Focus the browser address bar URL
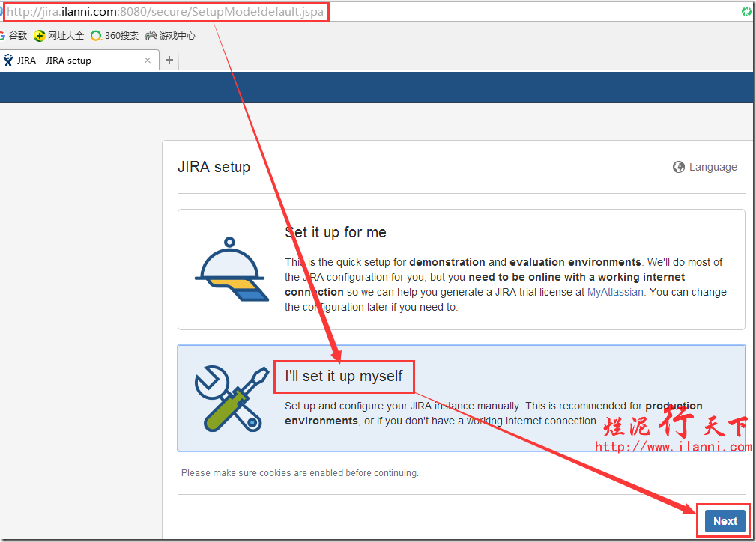 tap(166, 11)
